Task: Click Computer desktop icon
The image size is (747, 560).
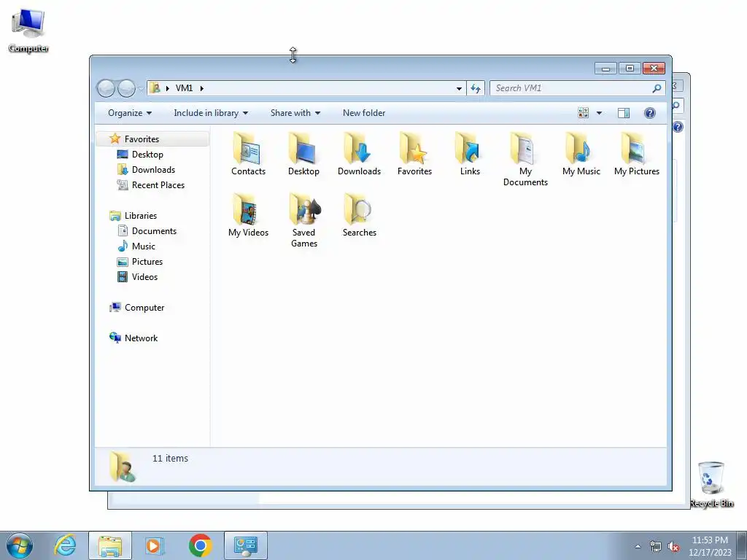Action: [x=28, y=31]
